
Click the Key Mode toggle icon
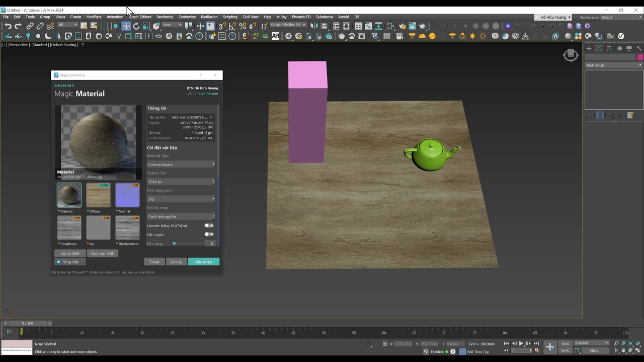coord(507,350)
